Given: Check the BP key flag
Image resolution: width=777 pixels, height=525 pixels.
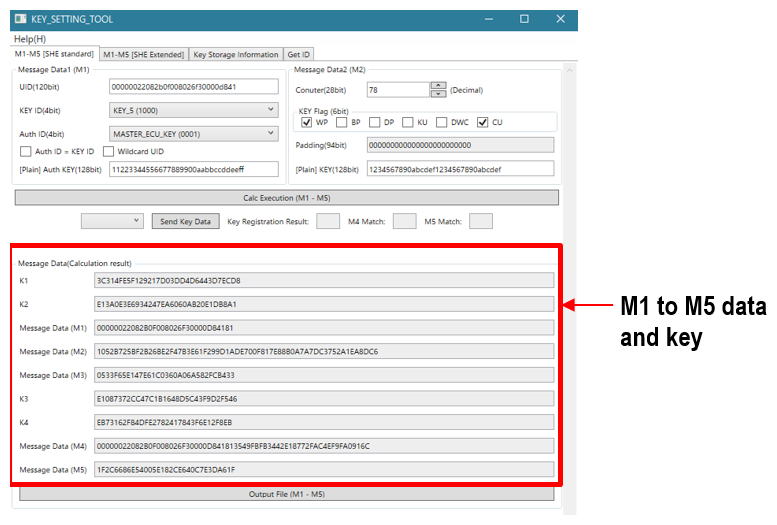Looking at the screenshot, I should point(341,122).
